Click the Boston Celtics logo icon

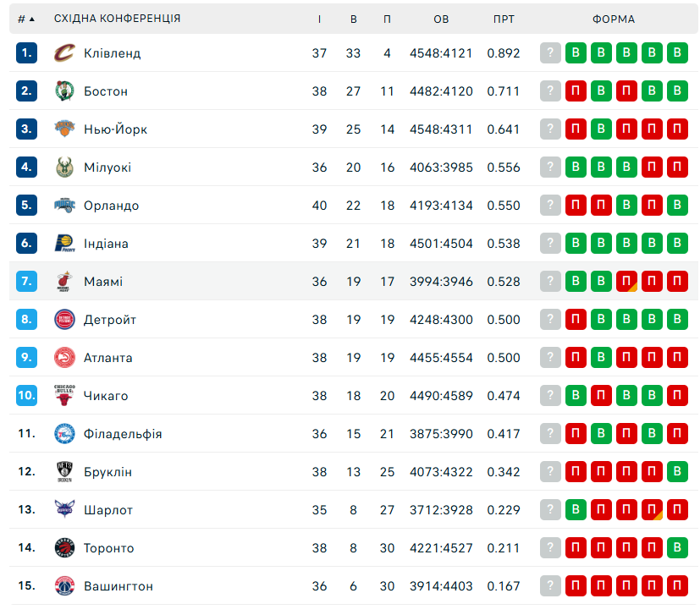pyautogui.click(x=64, y=91)
